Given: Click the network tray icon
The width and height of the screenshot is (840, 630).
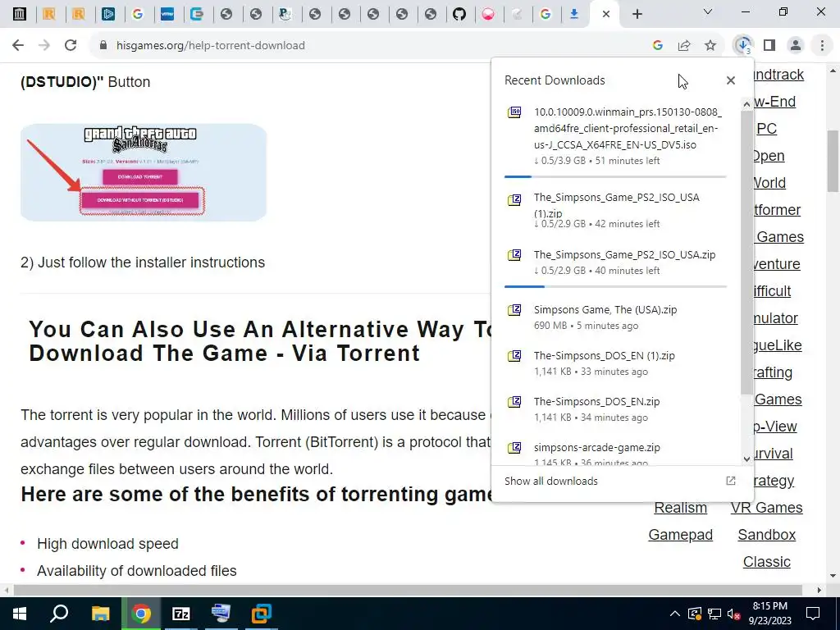Looking at the screenshot, I should point(714,614).
